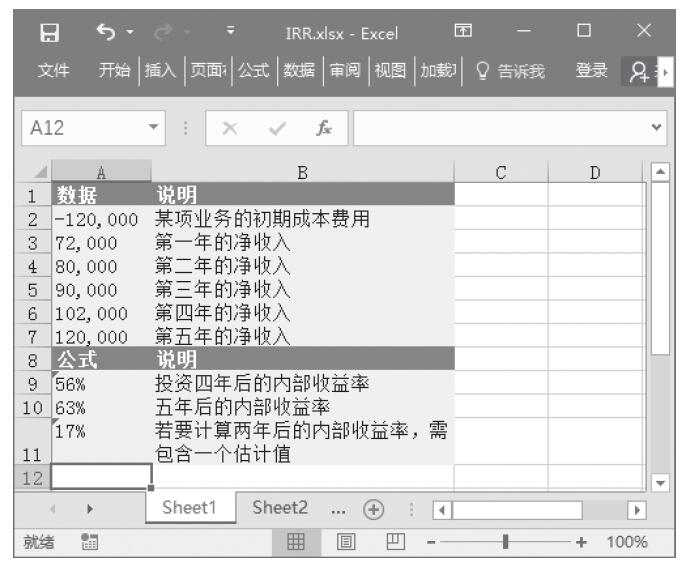Click the zoom slider handle

[506, 543]
